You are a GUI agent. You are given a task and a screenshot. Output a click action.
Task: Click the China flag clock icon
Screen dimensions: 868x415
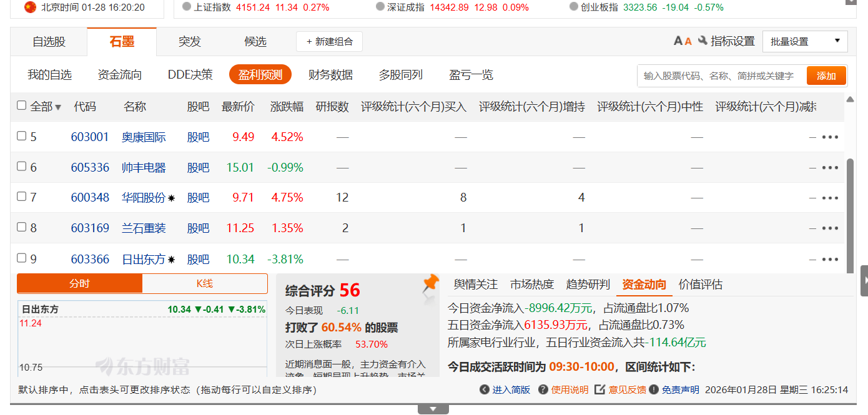pos(30,7)
